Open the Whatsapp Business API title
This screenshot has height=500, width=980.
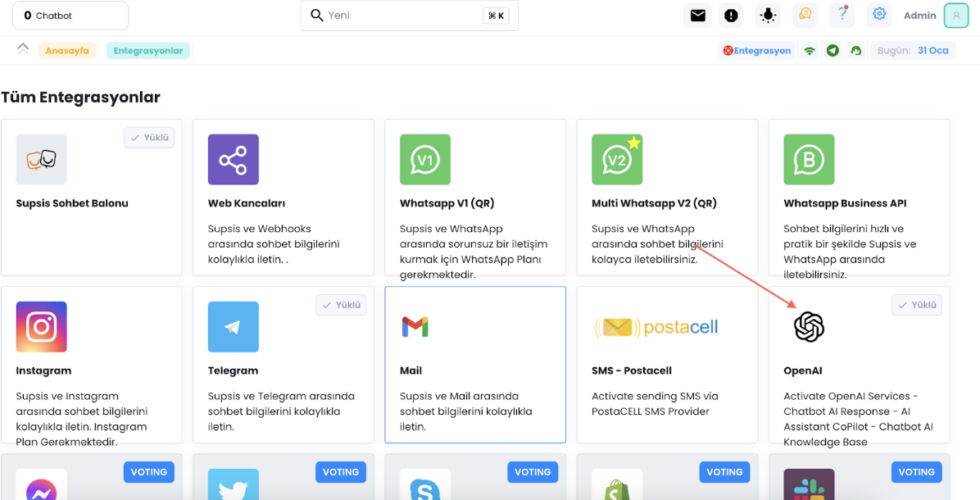(x=845, y=203)
